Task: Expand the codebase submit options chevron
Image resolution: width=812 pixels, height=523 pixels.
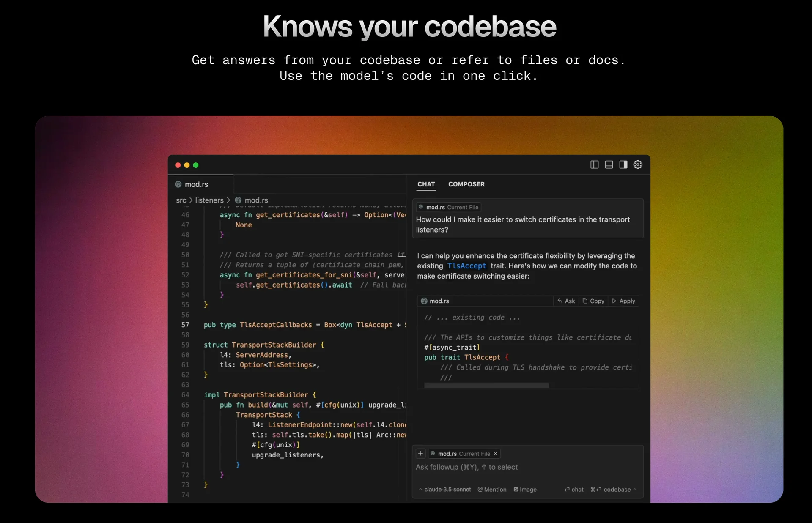Action: 635,490
